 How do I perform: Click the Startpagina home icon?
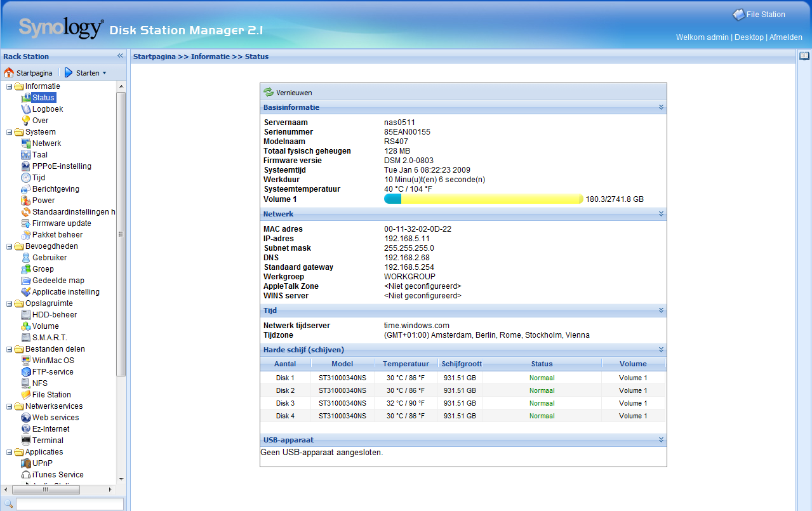[x=9, y=73]
